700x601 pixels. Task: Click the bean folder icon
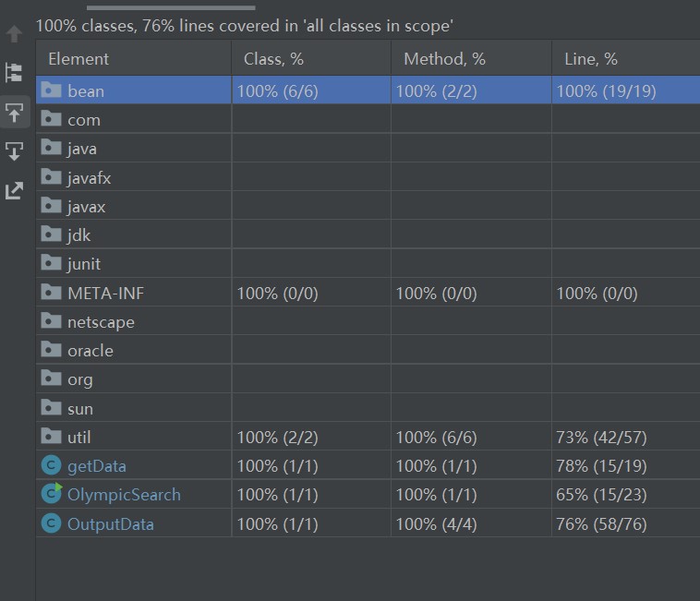tap(51, 90)
